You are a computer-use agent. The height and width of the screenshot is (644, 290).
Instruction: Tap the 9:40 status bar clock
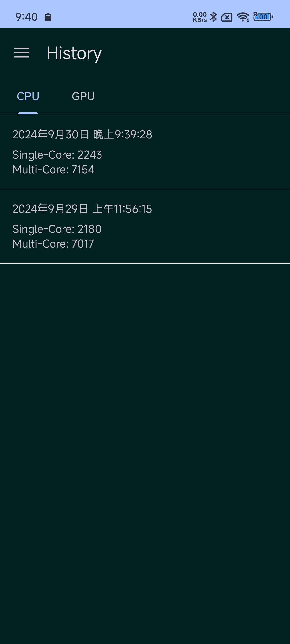[x=26, y=17]
